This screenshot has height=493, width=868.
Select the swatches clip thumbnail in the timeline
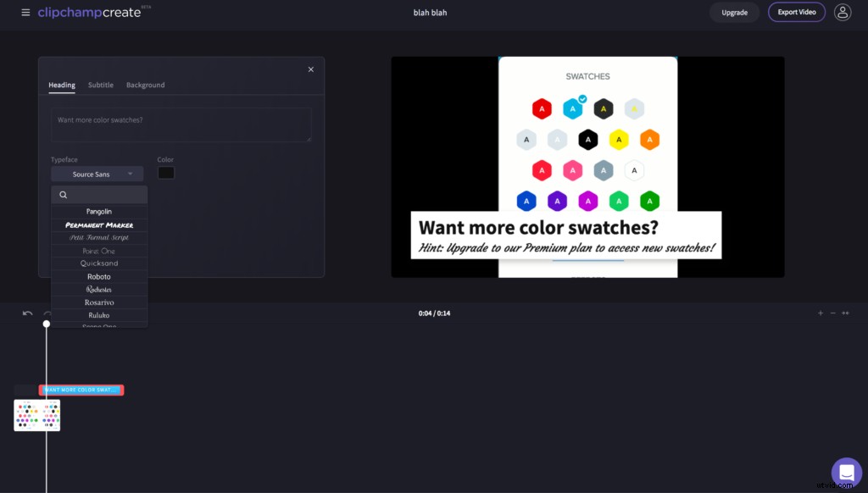click(x=36, y=415)
